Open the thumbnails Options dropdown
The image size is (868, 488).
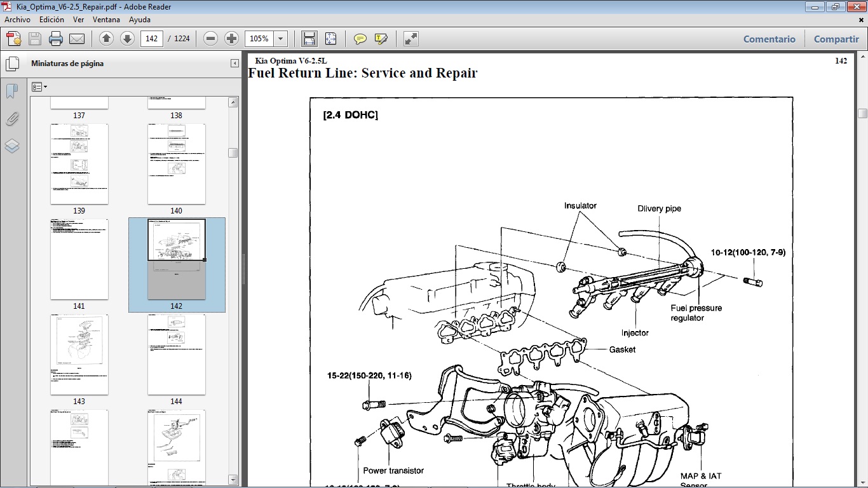tap(39, 86)
